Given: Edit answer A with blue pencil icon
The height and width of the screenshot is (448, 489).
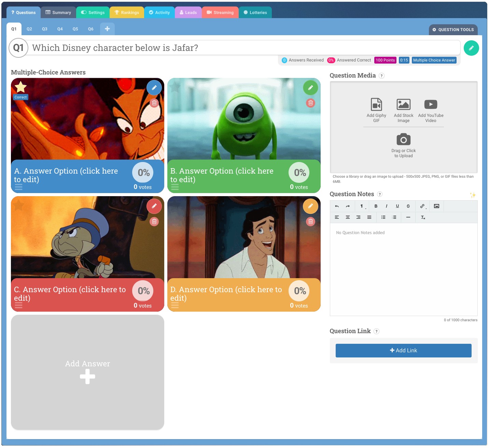Looking at the screenshot, I should 154,88.
